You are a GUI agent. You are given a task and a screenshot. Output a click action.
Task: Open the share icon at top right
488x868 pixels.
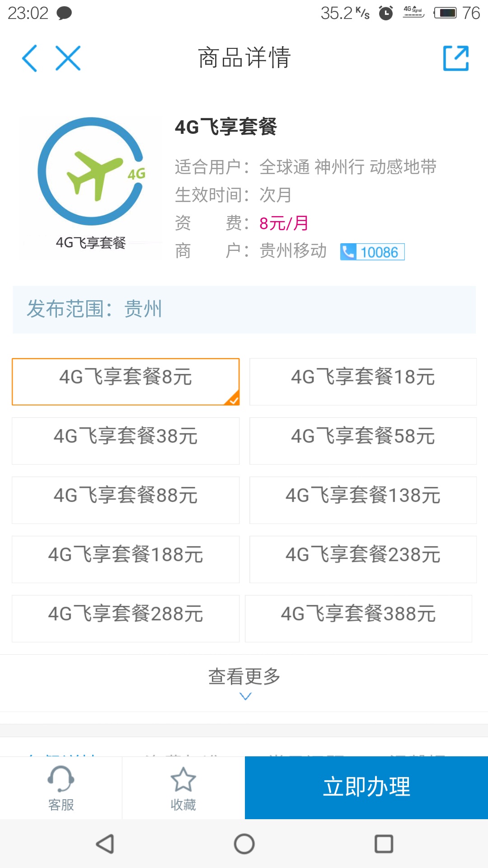pos(456,58)
